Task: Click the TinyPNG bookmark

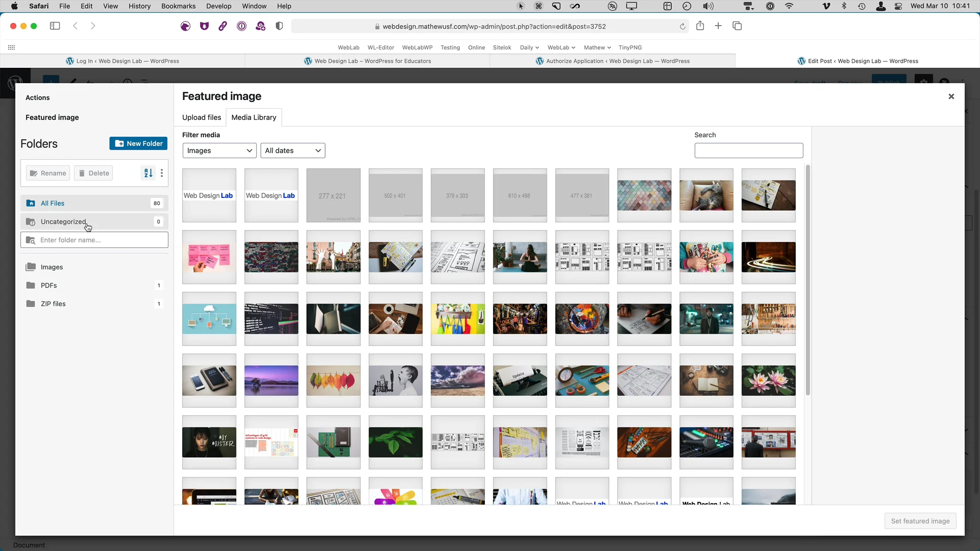Action: tap(630, 47)
